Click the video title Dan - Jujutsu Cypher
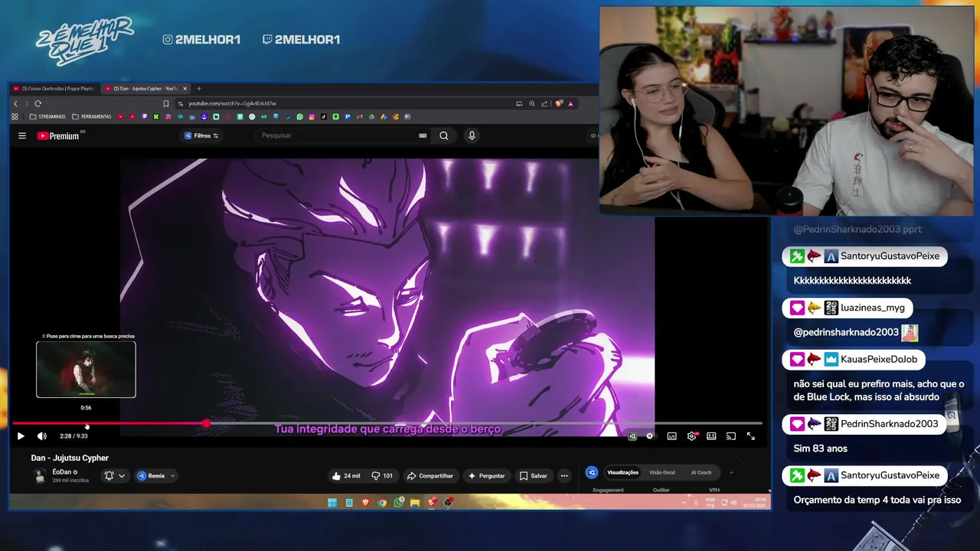 coord(70,458)
